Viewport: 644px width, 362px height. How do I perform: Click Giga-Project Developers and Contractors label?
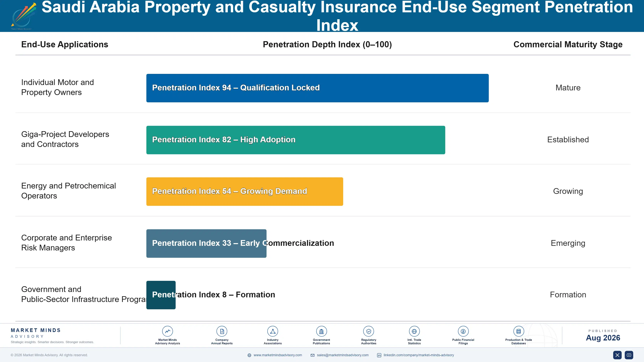(65, 139)
